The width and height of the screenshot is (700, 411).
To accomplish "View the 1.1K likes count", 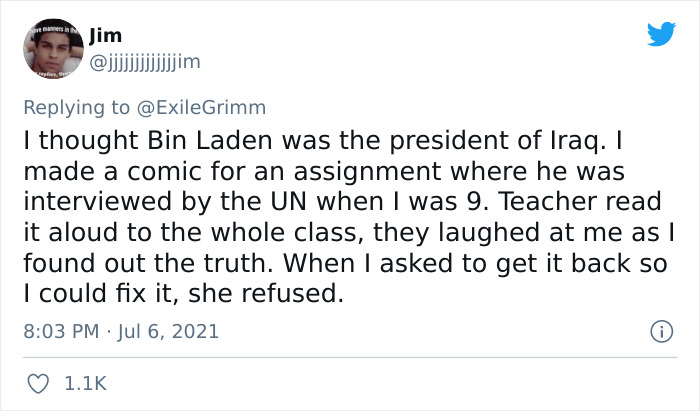I will coord(86,384).
